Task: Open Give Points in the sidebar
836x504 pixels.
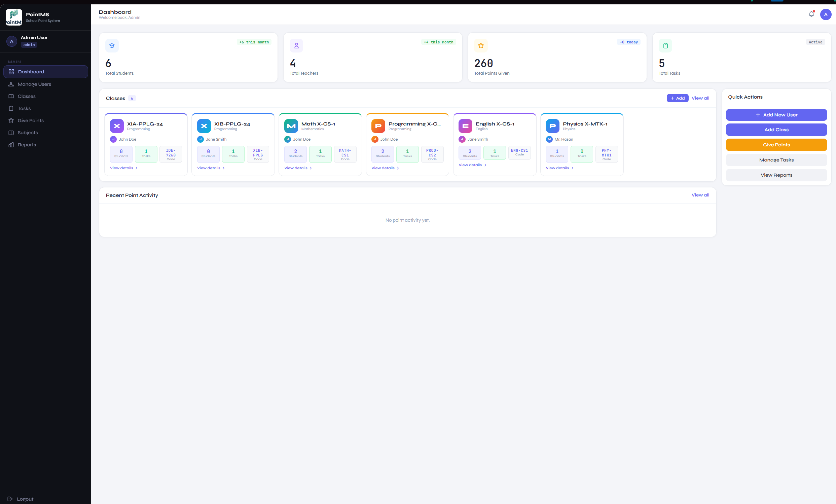Action: (46, 120)
